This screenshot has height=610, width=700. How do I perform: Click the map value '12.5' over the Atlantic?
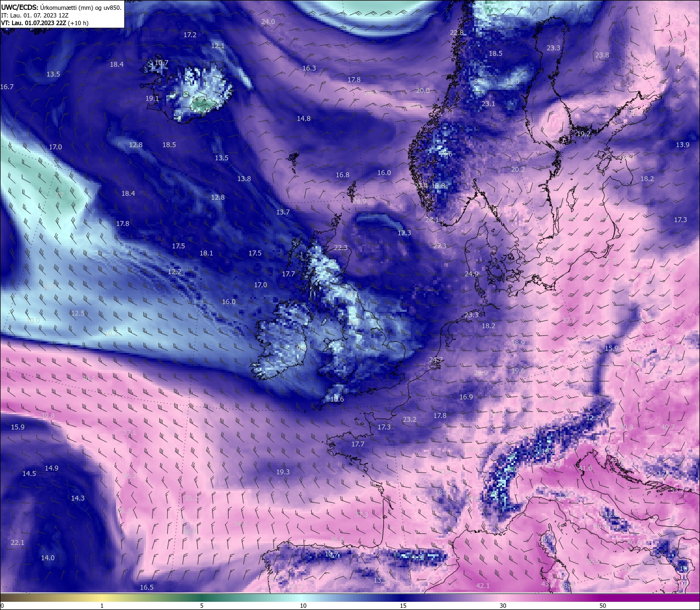[x=78, y=313]
